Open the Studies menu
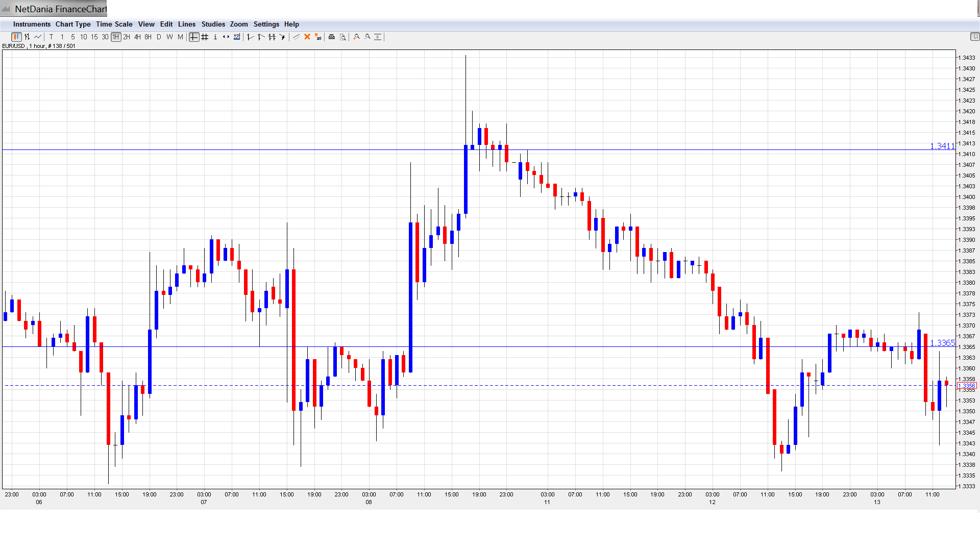The height and width of the screenshot is (551, 980). (213, 24)
